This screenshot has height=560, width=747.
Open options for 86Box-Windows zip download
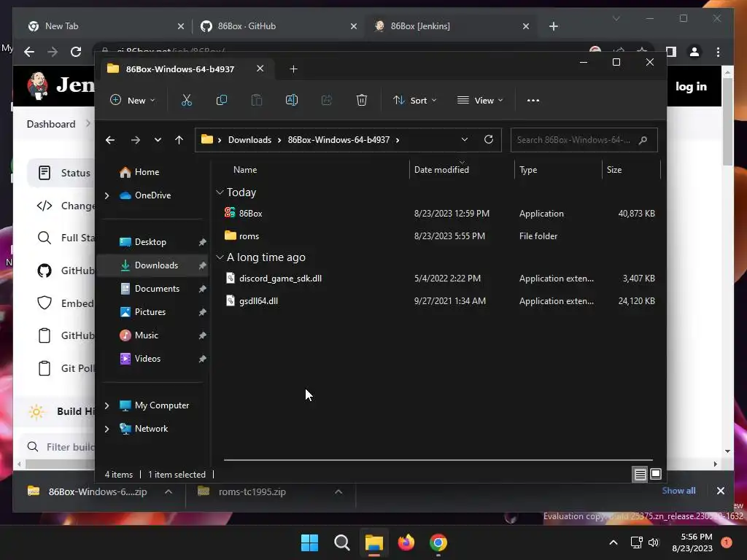[169, 491]
